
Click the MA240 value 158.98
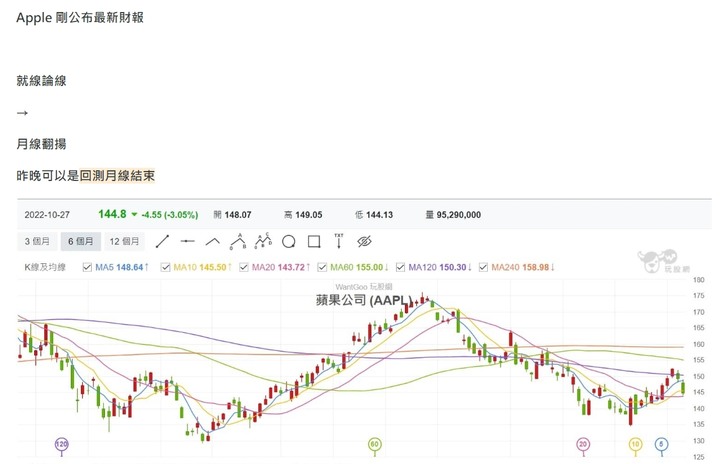pos(535,267)
